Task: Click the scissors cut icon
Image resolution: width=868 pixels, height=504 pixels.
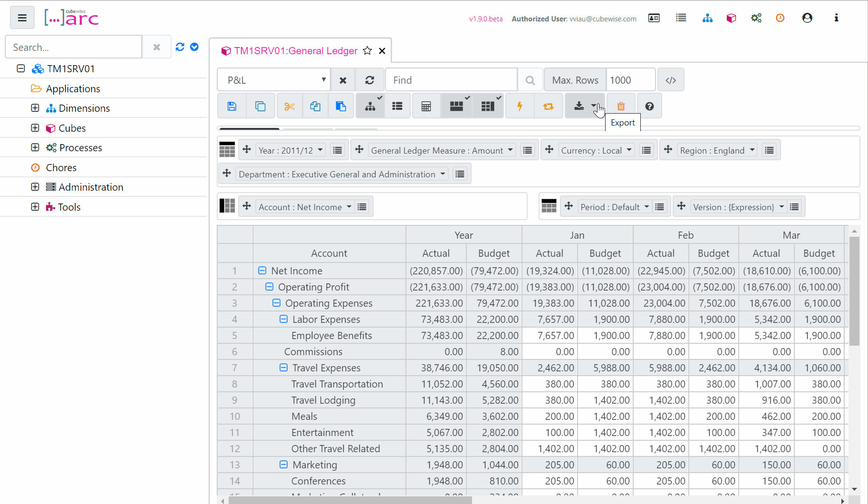Action: (289, 106)
